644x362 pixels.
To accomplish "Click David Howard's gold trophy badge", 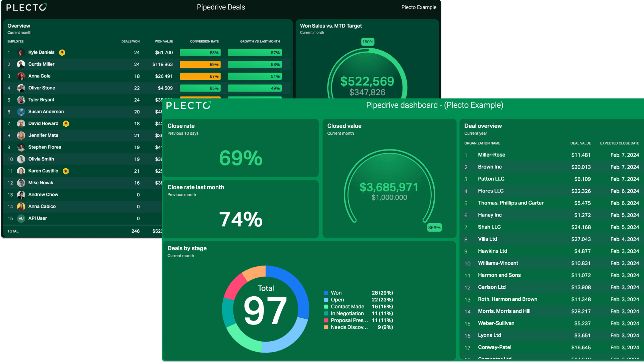I will click(66, 124).
